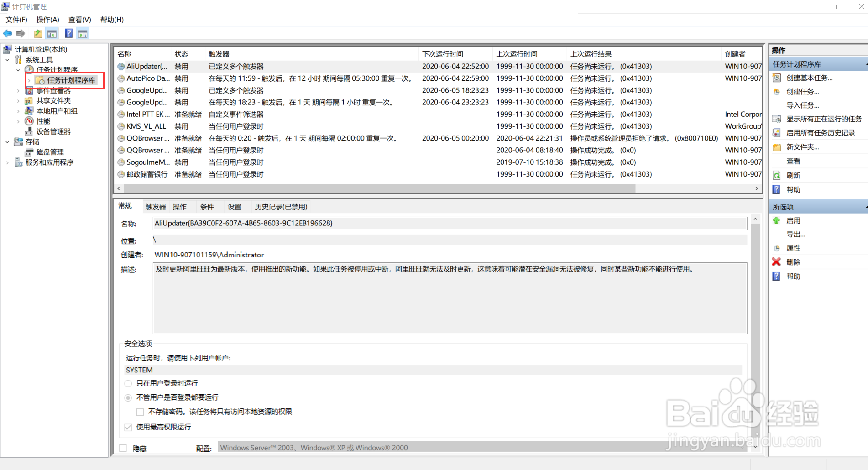
Task: Toggle the console tree pane toolbar icon
Action: pyautogui.click(x=52, y=33)
